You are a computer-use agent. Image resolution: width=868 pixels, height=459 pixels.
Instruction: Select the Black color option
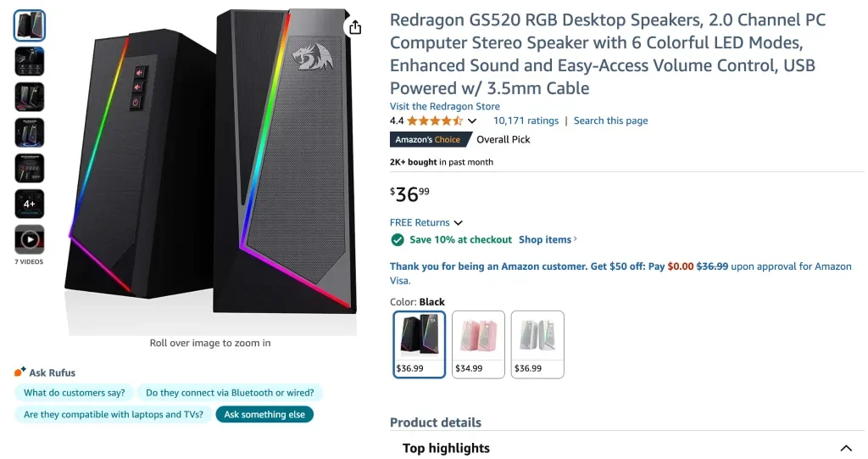pos(420,344)
